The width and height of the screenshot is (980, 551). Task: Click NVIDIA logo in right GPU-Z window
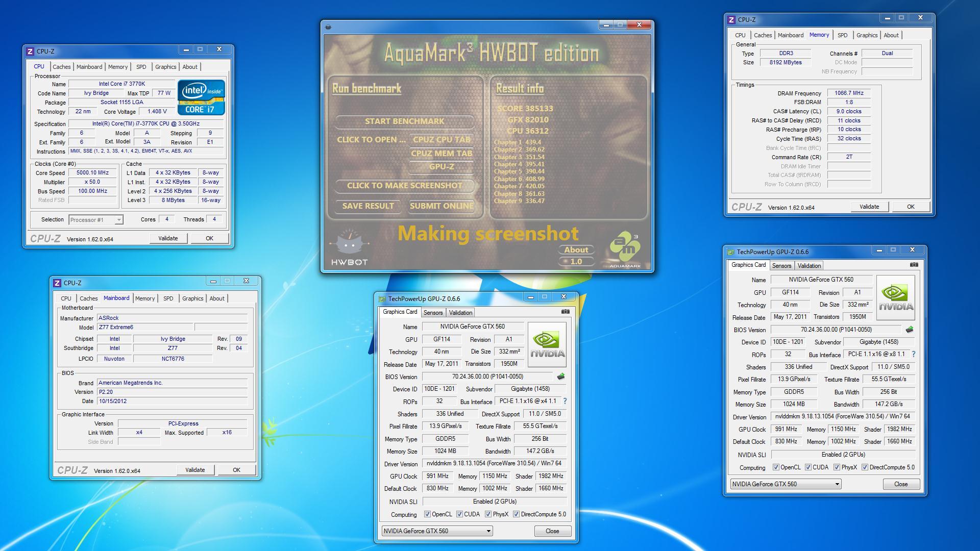coord(895,297)
